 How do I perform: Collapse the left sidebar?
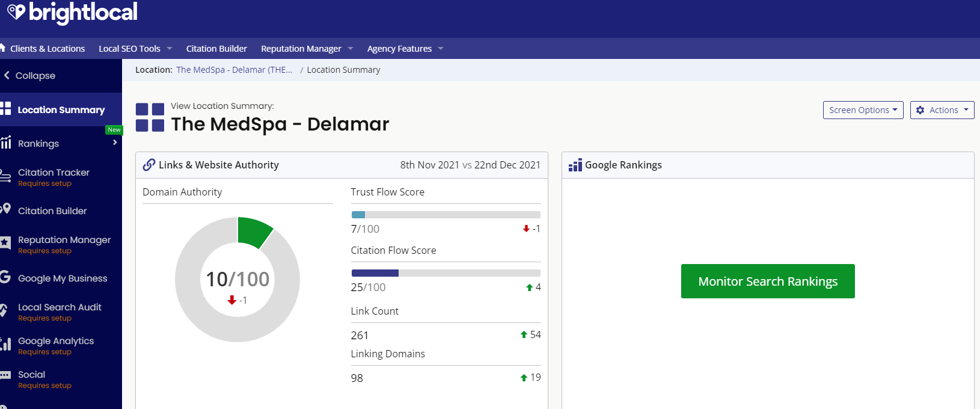(x=29, y=76)
